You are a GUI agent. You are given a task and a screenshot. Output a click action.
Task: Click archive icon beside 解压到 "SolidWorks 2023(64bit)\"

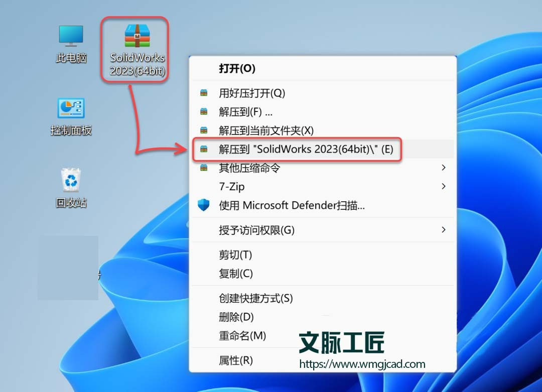coord(204,149)
